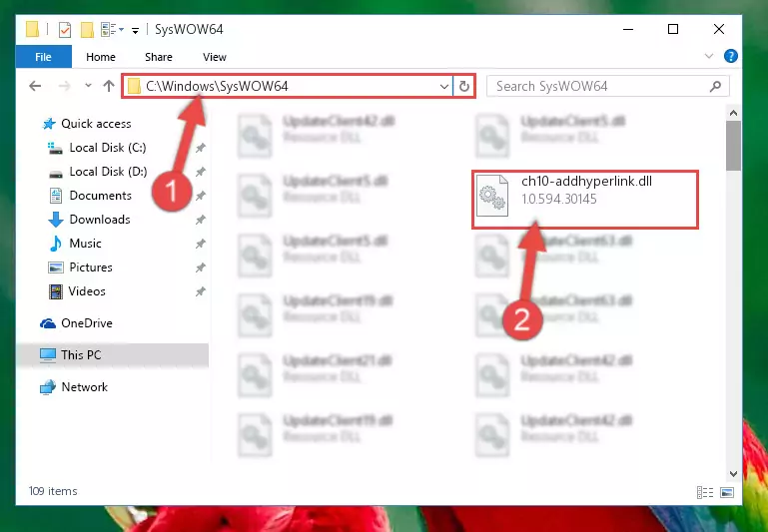Screen dimensions: 768x532
Task: Click the pin icon beside Videos
Action: pyautogui.click(x=201, y=291)
